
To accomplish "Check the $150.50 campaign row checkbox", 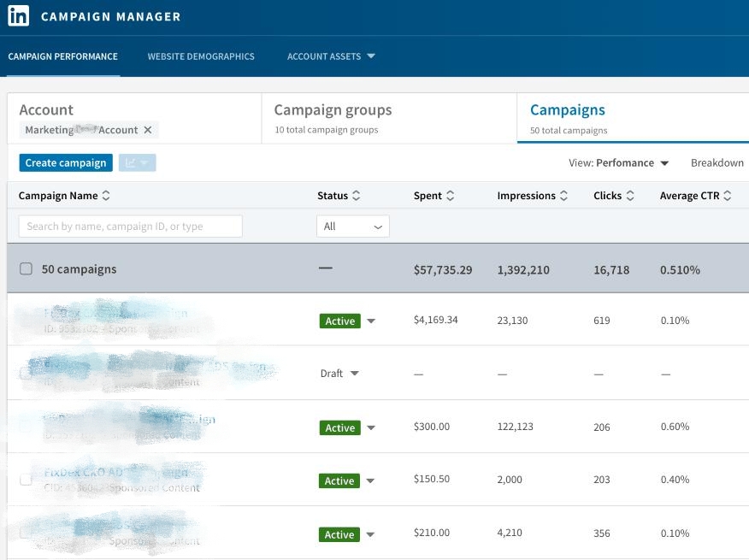I will click(x=26, y=480).
